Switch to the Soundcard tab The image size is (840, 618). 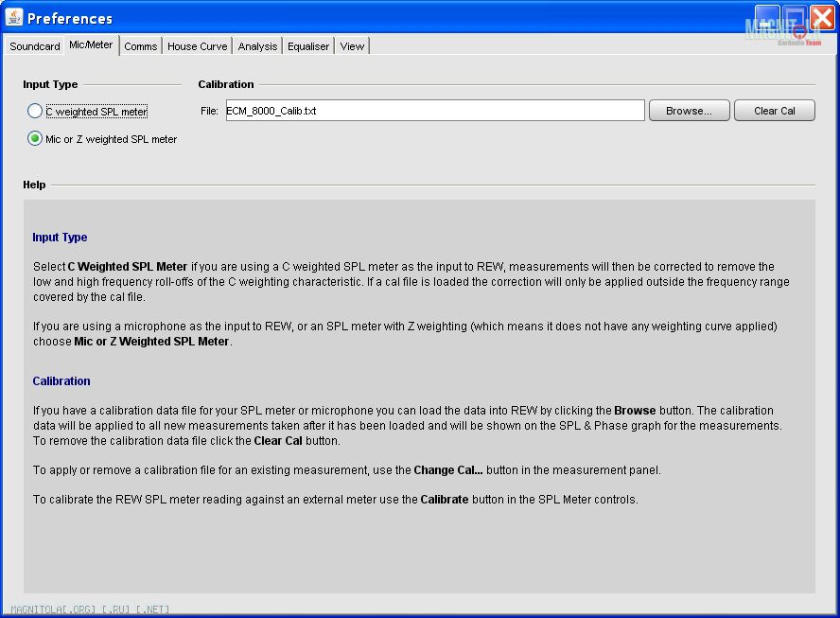tap(35, 46)
